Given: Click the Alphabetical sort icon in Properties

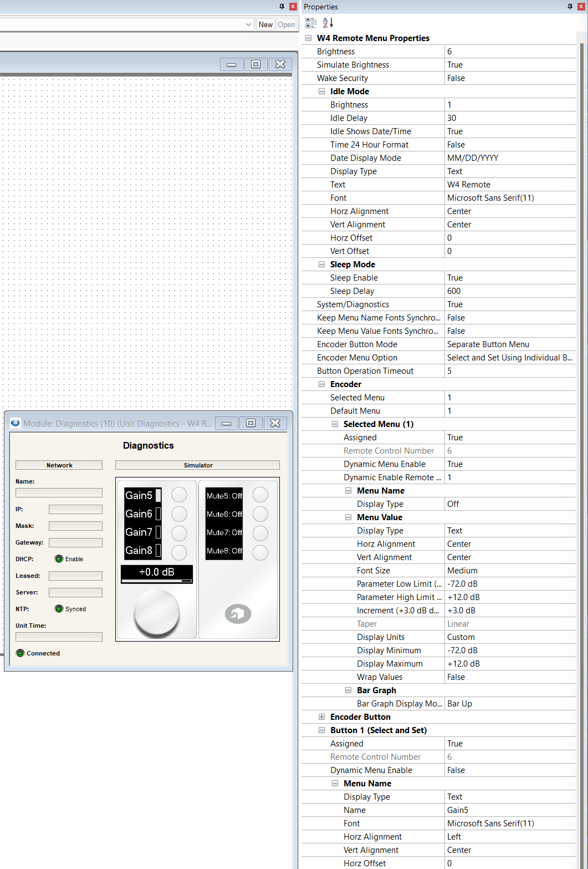Looking at the screenshot, I should click(328, 23).
